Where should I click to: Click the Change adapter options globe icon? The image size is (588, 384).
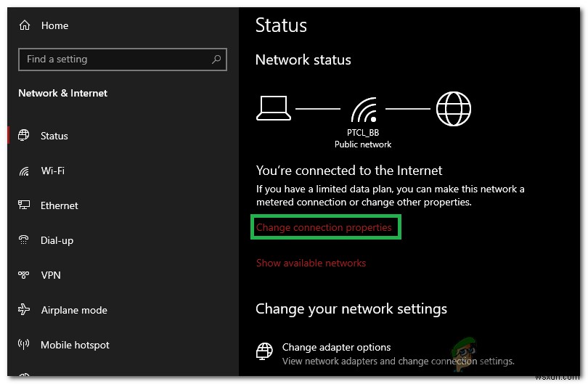pyautogui.click(x=265, y=353)
